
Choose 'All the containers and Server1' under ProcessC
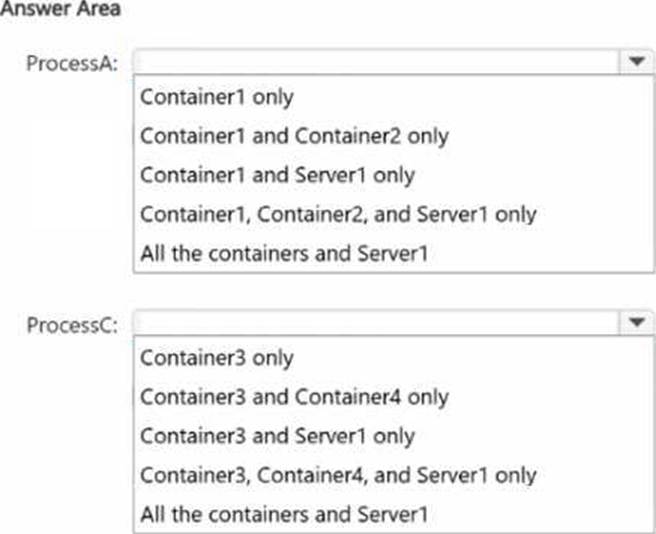coord(284,514)
